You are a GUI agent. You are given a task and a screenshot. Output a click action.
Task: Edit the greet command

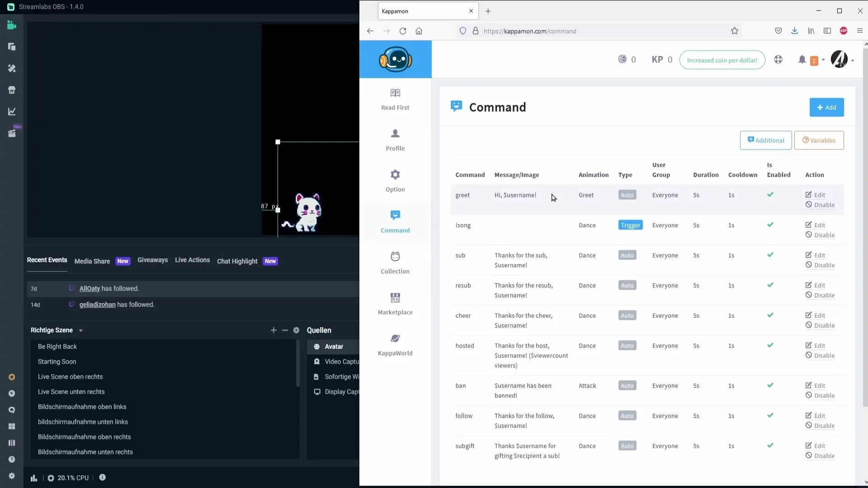(815, 195)
